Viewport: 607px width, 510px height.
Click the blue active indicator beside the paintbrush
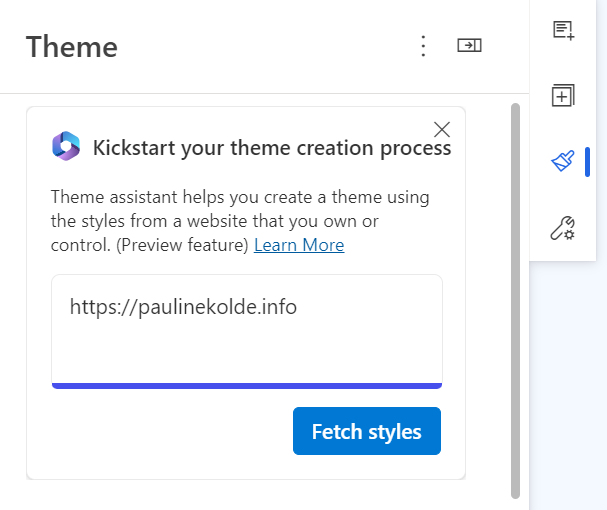click(587, 161)
